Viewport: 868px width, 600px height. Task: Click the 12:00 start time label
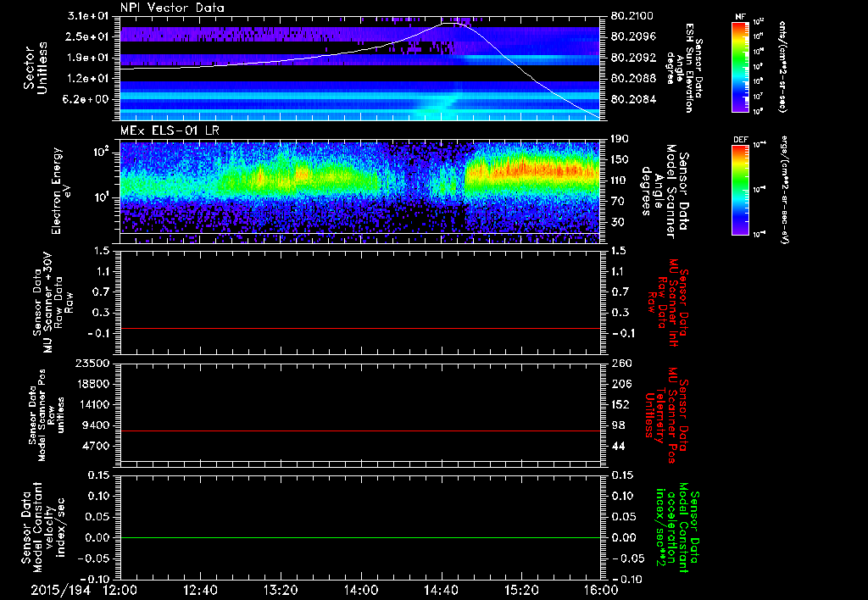[x=120, y=589]
